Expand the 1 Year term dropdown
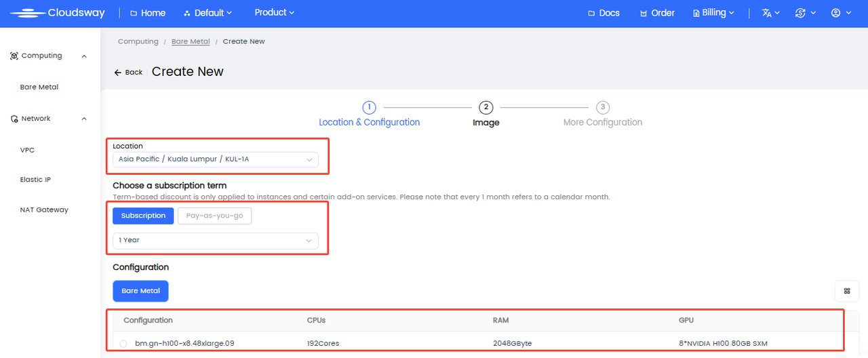This screenshot has height=358, width=868. [x=215, y=240]
